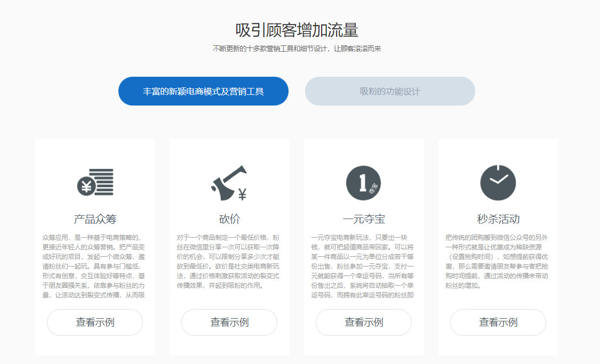Image resolution: width=600 pixels, height=364 pixels.
Task: Open 查看示例 under 产品众筹
Action: [95, 322]
